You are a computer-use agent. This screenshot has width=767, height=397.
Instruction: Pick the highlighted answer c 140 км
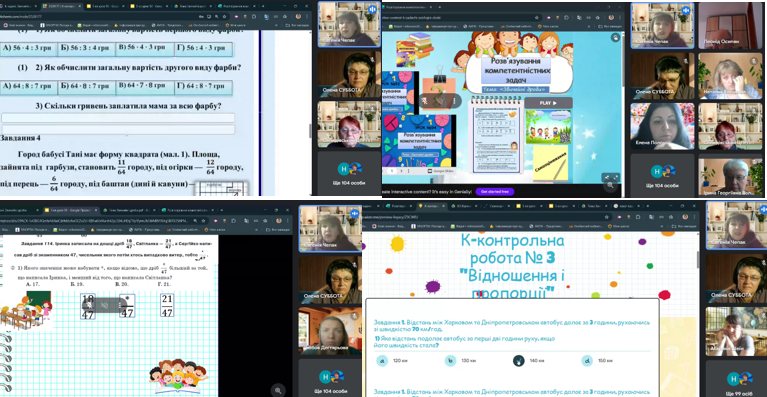tap(530, 360)
